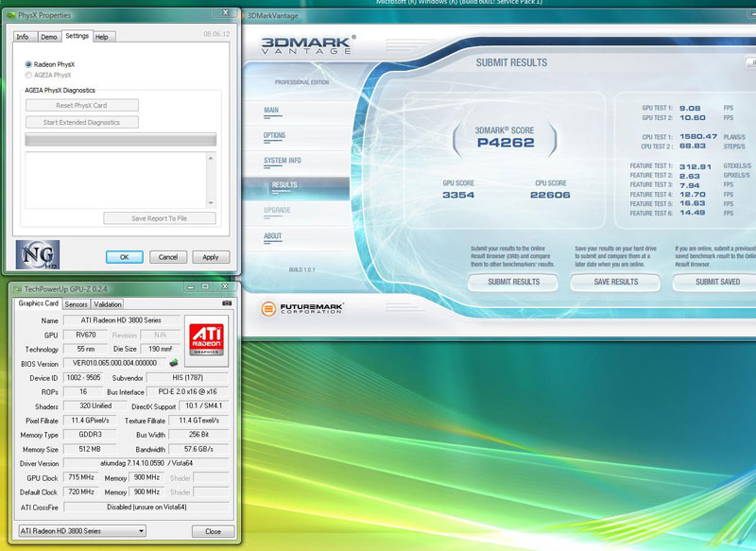
Task: Select the Radeon PhysX radio button
Action: pyautogui.click(x=28, y=64)
